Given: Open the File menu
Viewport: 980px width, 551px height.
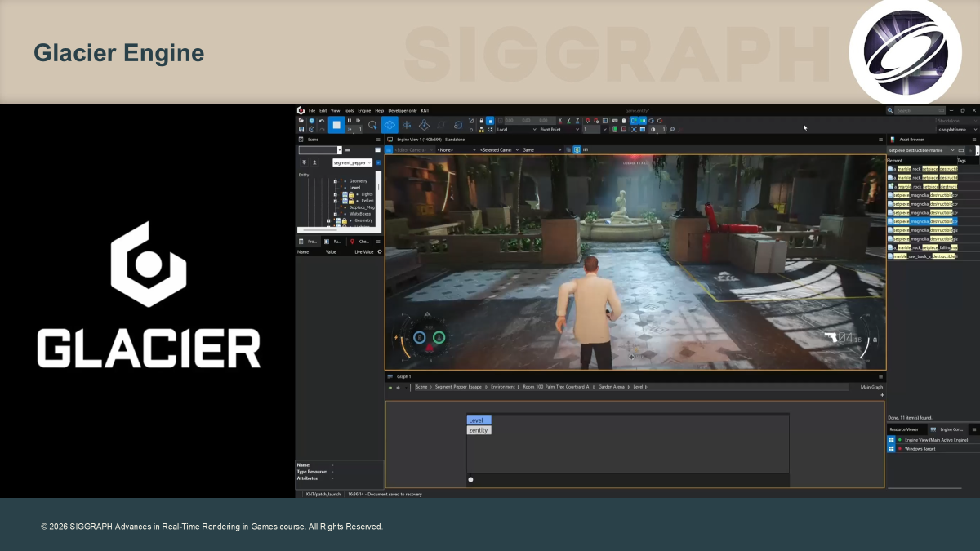Looking at the screenshot, I should 312,110.
